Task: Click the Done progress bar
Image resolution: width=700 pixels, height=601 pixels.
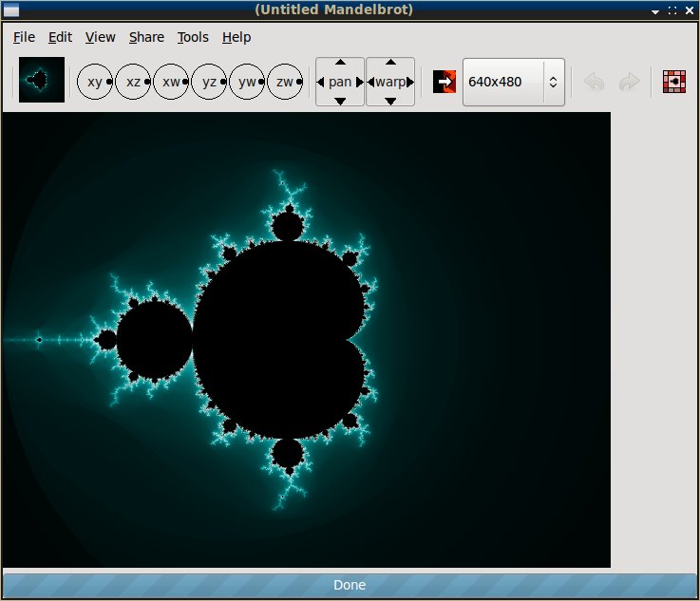Action: point(350,585)
